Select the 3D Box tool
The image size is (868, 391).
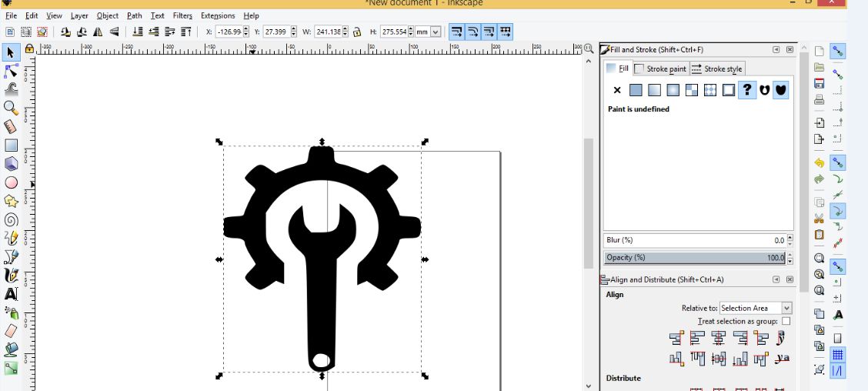(11, 163)
